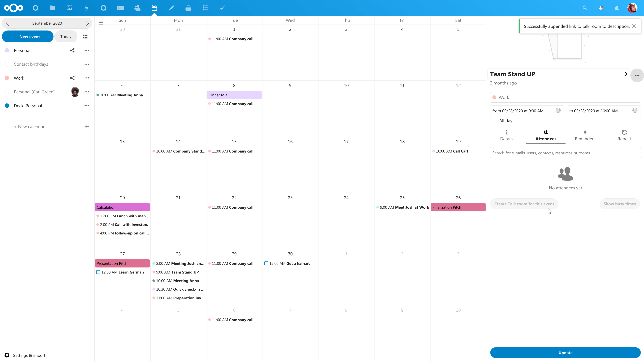644x362 pixels.
Task: Open the Talk chat icon
Action: pyautogui.click(x=103, y=8)
